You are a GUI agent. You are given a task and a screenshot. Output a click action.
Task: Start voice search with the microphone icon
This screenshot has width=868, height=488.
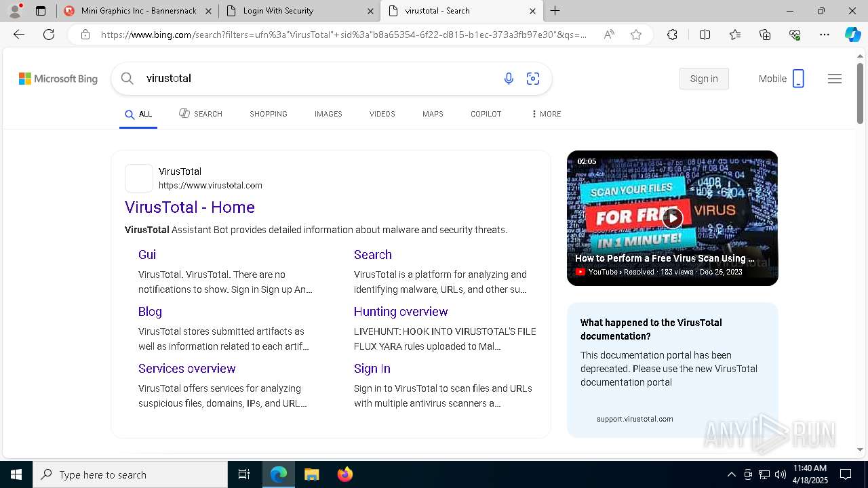(509, 79)
